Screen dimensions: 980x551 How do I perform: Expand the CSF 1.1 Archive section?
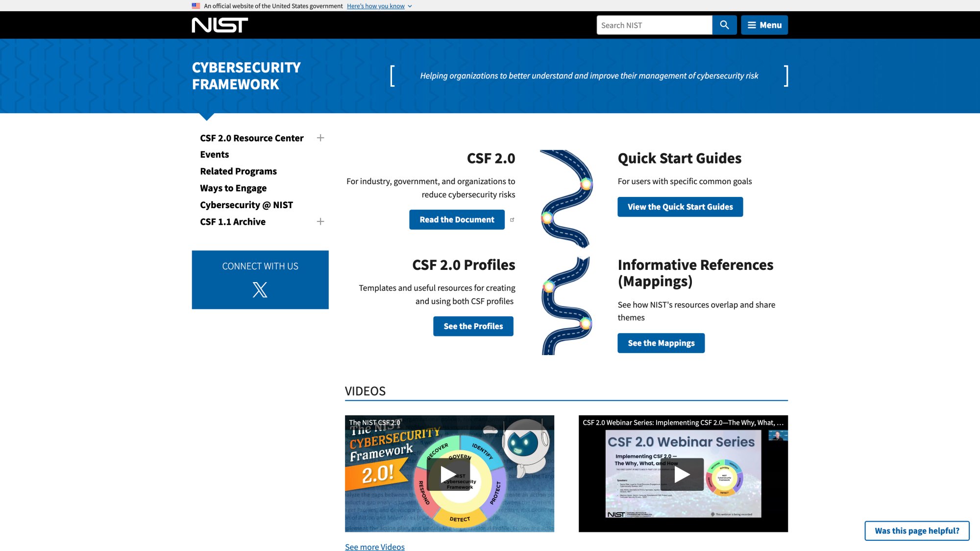(x=320, y=221)
